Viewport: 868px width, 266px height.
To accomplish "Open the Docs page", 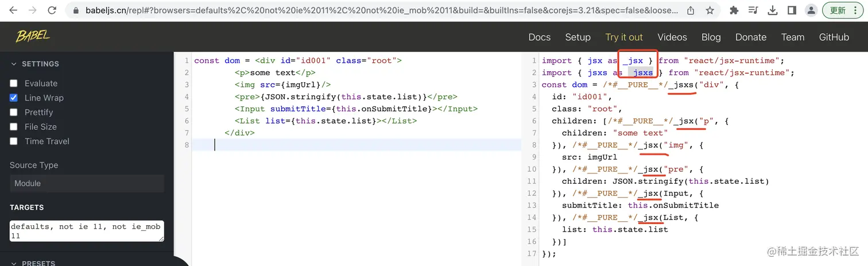I will 539,37.
